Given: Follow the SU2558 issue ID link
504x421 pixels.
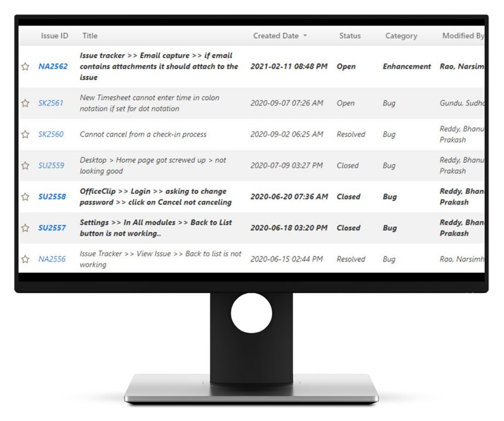Looking at the screenshot, I should tap(52, 196).
